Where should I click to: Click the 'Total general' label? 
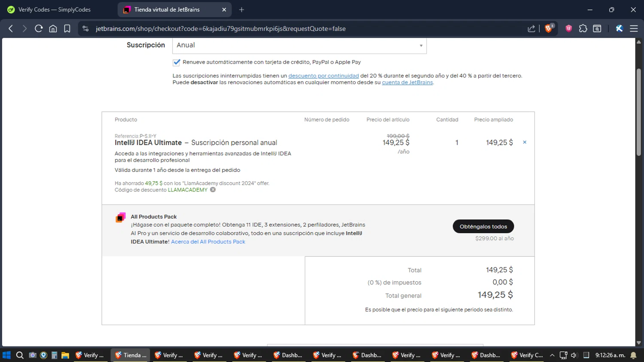[x=403, y=296]
